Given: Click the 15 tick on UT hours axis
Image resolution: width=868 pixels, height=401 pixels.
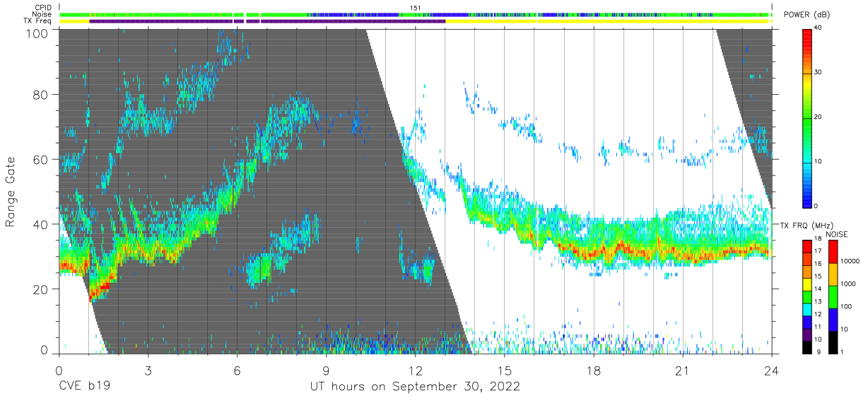Looking at the screenshot, I should 504,370.
